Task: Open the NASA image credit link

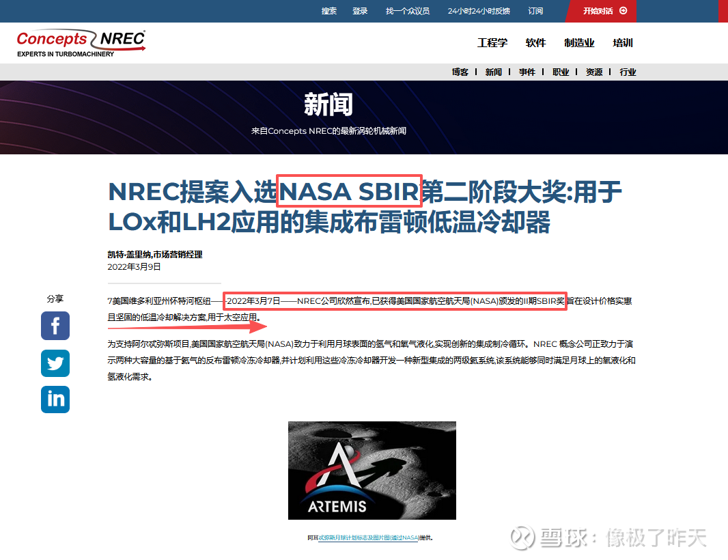Action: click(369, 537)
